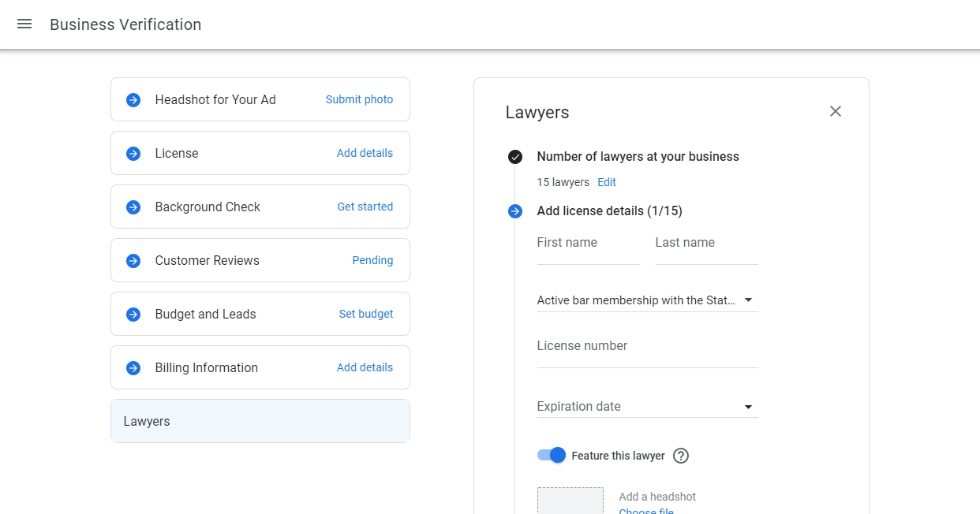Click the arrow icon next to License

133,153
